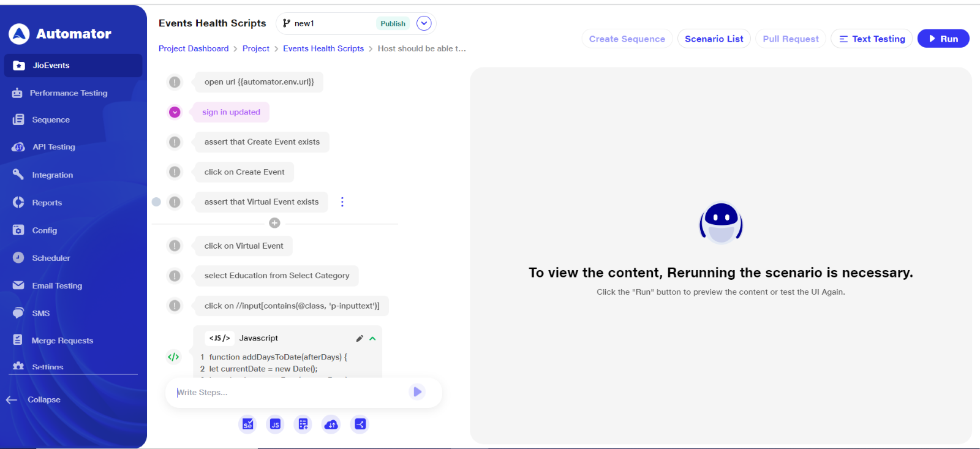Click the status icon beside open url step
This screenshot has height=449, width=980.
tap(175, 82)
